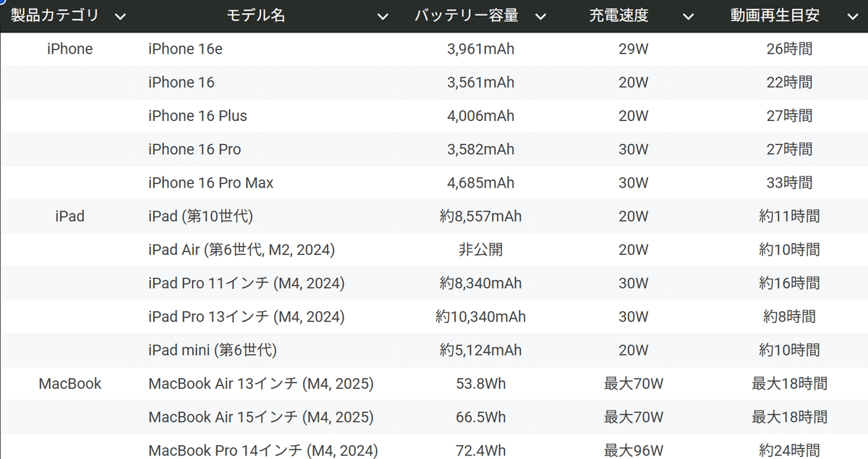Click the 最大96W charging speed cell

click(x=633, y=450)
